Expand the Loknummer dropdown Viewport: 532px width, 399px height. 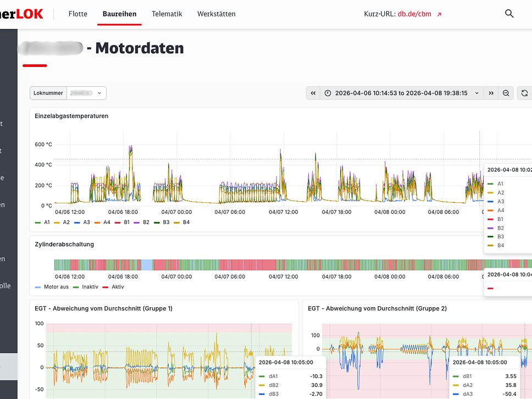coord(86,93)
